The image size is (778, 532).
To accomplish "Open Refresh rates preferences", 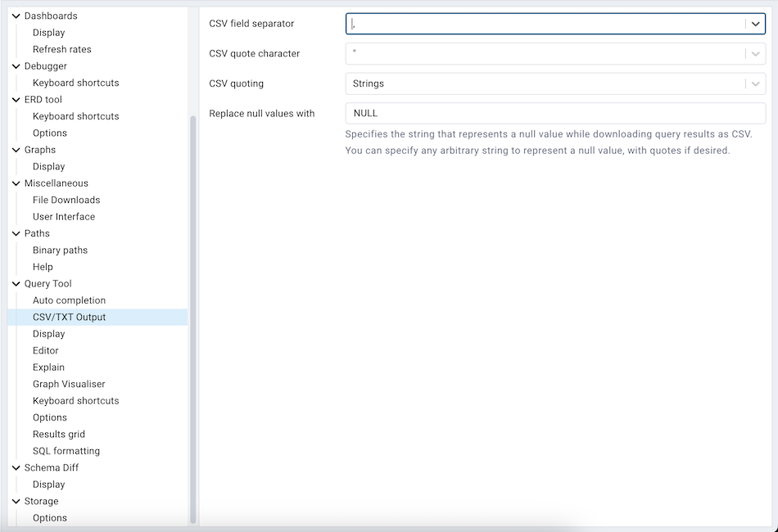I will (62, 49).
